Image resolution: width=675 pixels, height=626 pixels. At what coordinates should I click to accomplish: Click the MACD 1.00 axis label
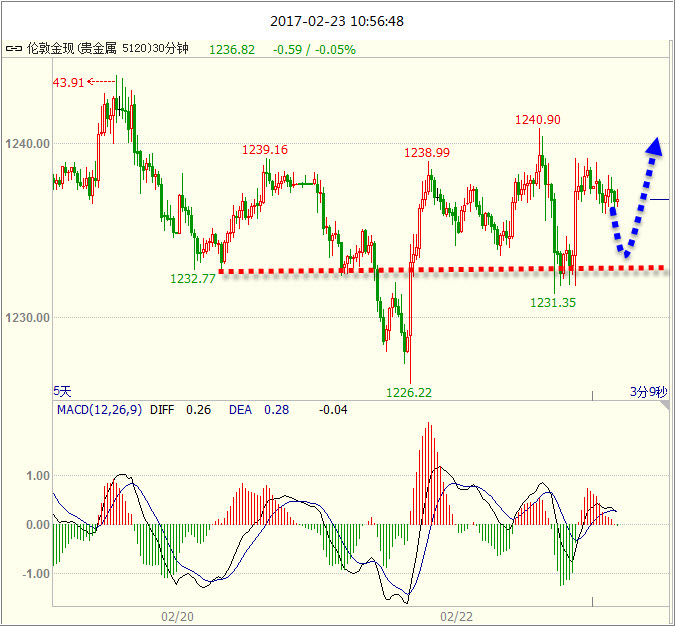(x=38, y=476)
